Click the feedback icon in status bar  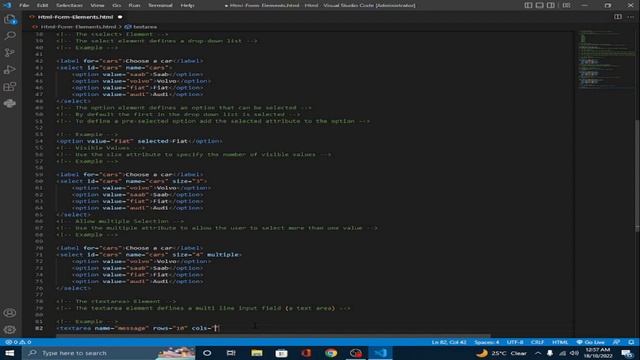click(616, 342)
